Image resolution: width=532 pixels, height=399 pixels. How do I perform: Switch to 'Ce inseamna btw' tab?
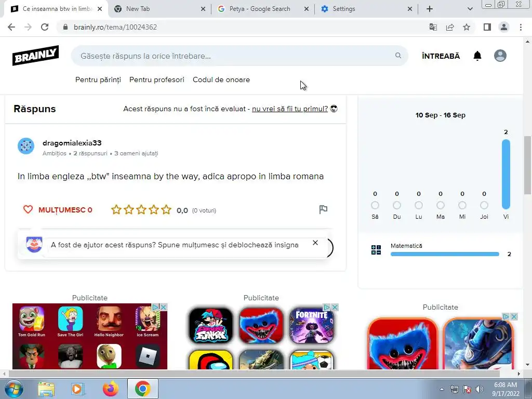[57, 9]
